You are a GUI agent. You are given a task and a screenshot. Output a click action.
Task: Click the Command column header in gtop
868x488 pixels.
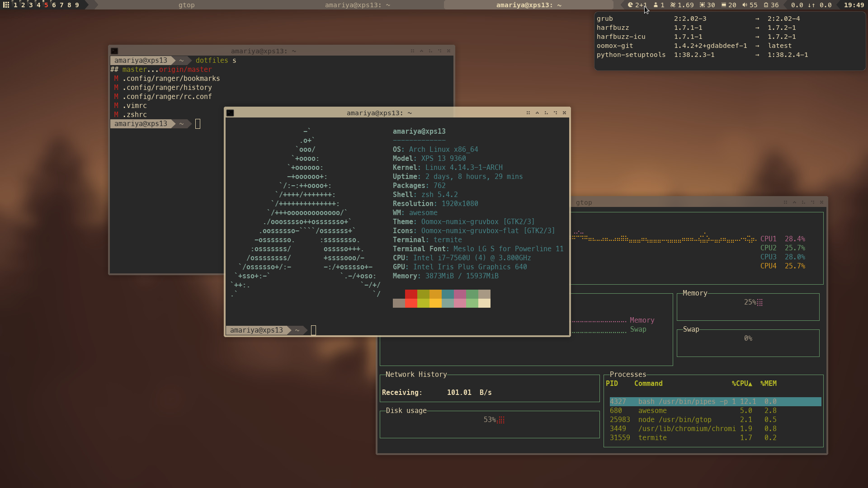click(x=648, y=384)
